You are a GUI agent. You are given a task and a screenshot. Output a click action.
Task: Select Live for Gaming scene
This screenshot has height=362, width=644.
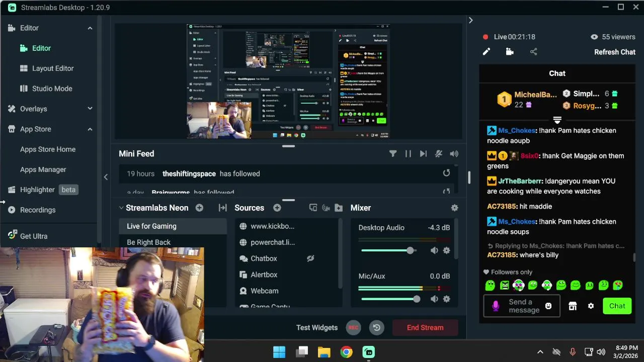(173, 226)
